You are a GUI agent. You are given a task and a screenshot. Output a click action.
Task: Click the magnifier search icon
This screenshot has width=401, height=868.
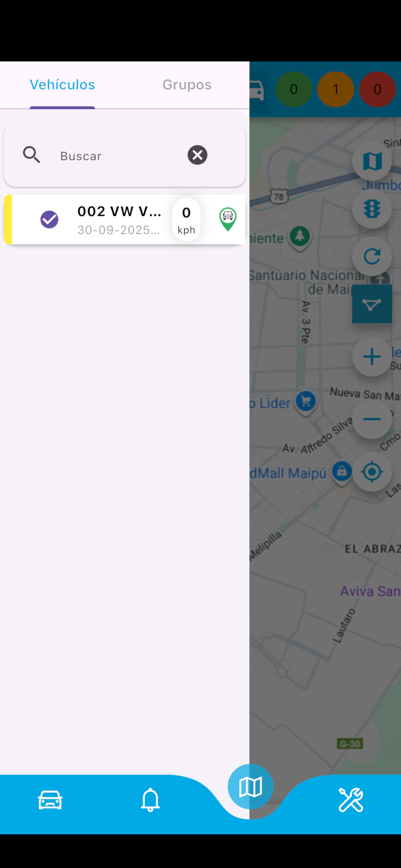click(x=32, y=155)
